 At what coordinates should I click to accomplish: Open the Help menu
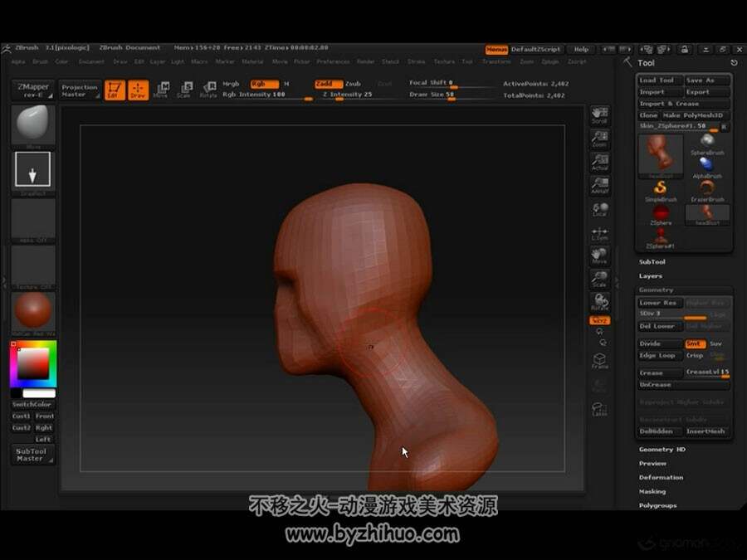[x=581, y=49]
